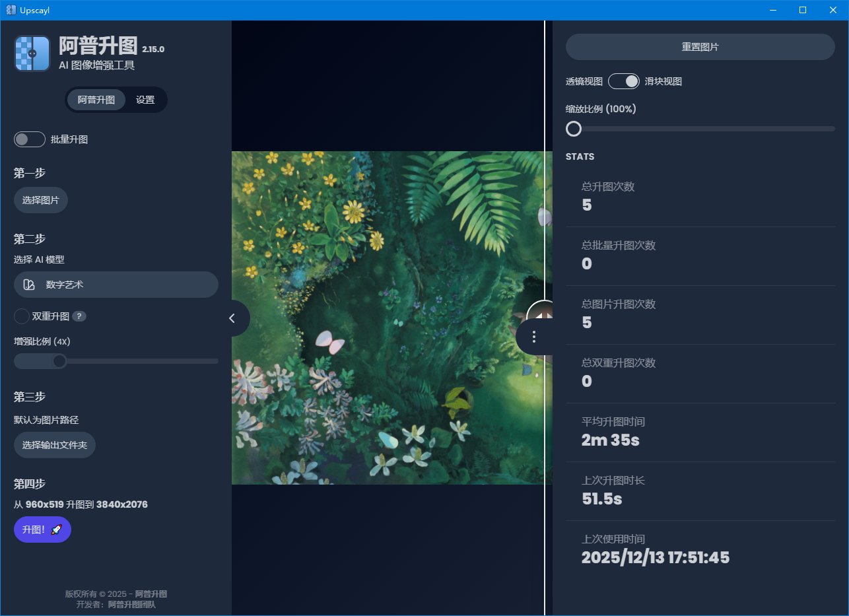
Task: Enable the 批量升图 batch toggle
Action: click(x=30, y=139)
